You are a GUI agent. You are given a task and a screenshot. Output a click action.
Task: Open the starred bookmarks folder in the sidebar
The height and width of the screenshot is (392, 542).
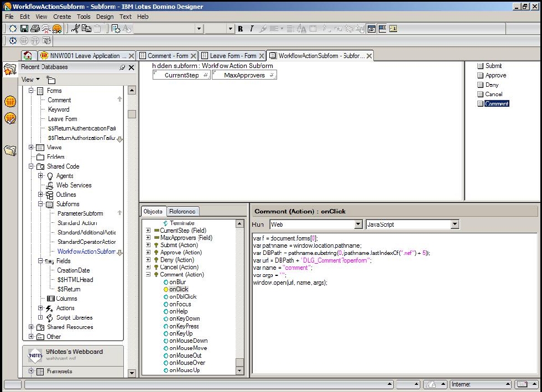point(10,70)
